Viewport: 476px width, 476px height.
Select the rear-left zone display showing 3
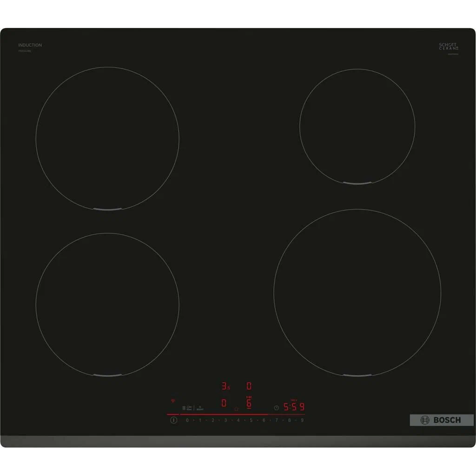pyautogui.click(x=225, y=386)
